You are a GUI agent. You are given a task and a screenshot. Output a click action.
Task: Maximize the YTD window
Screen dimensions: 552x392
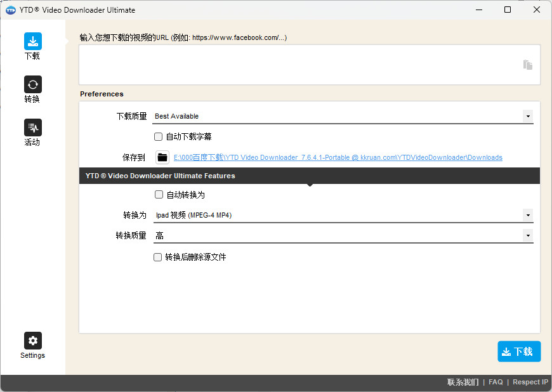coord(508,10)
